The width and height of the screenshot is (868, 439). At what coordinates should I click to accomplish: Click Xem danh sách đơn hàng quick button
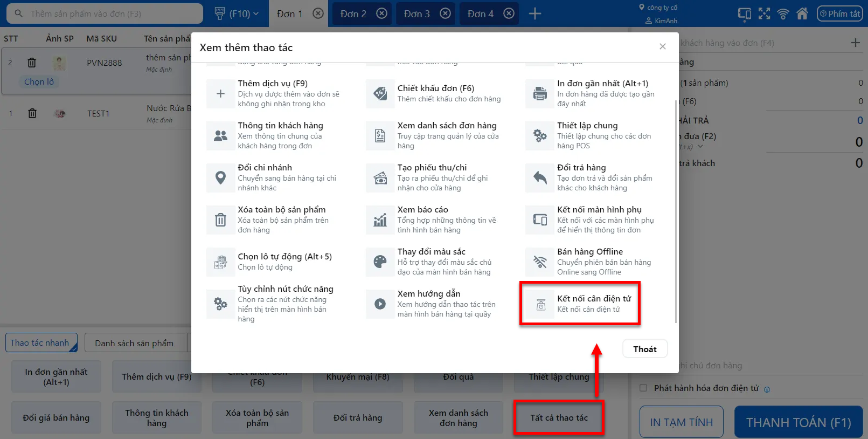(459, 417)
